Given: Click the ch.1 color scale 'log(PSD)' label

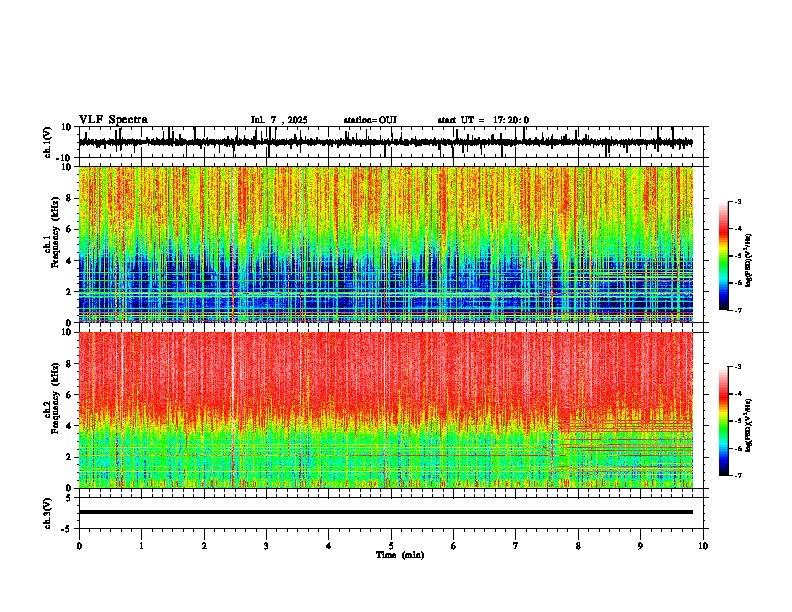Looking at the screenshot, I should click(x=748, y=261).
